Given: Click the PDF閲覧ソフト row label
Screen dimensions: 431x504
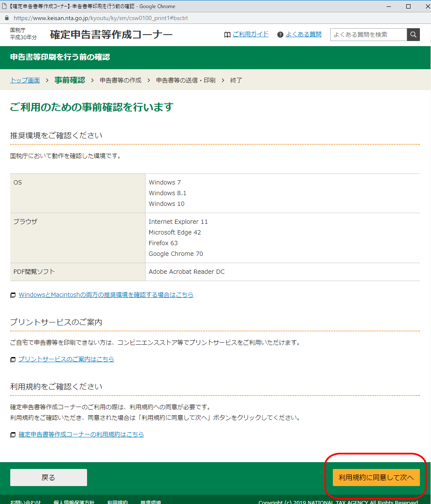Looking at the screenshot, I should coord(34,272).
